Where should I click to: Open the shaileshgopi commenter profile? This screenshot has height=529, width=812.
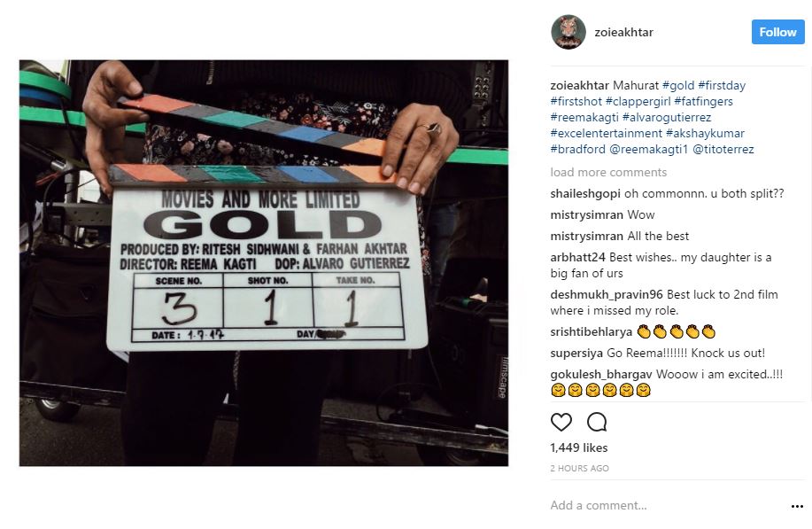585,194
